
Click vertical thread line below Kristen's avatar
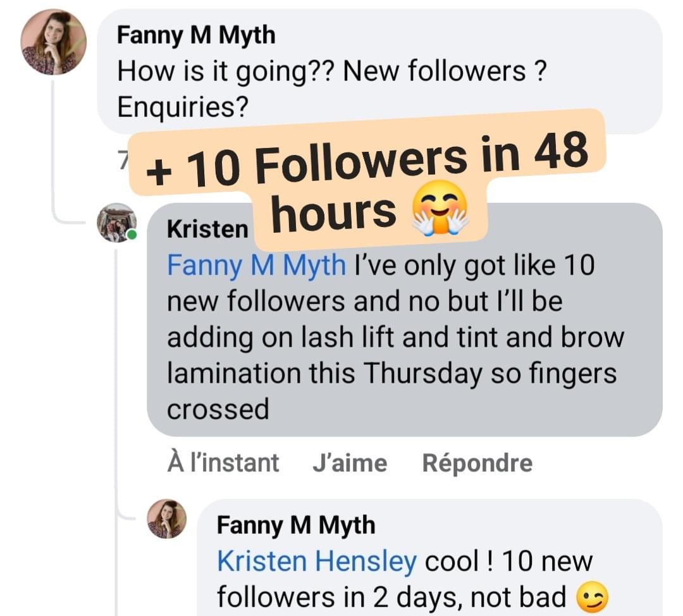[x=116, y=379]
